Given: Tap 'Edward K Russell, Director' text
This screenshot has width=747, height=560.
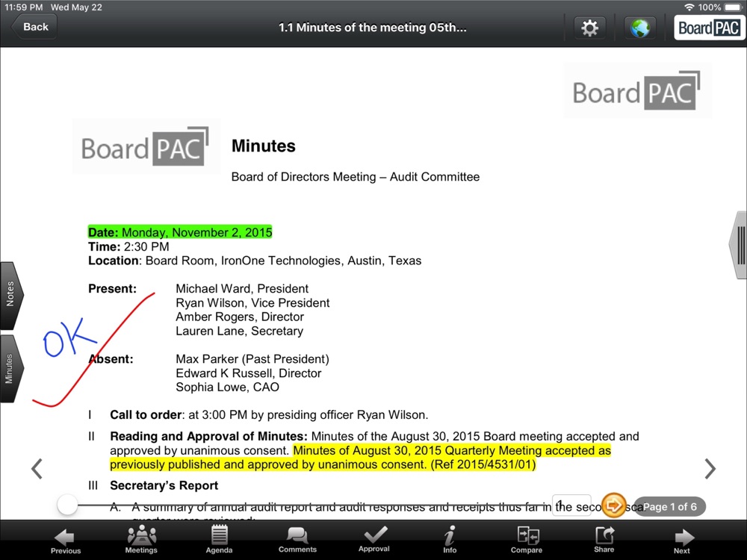Looking at the screenshot, I should pyautogui.click(x=249, y=373).
